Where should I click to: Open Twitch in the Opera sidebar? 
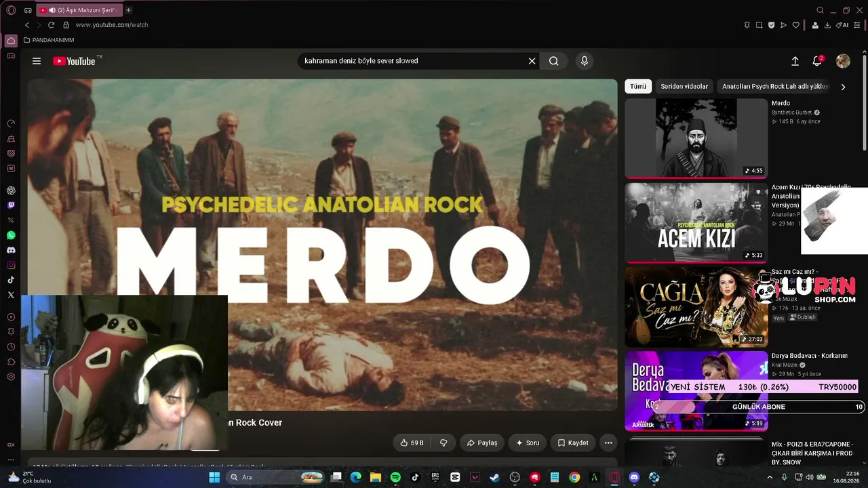[x=11, y=205]
